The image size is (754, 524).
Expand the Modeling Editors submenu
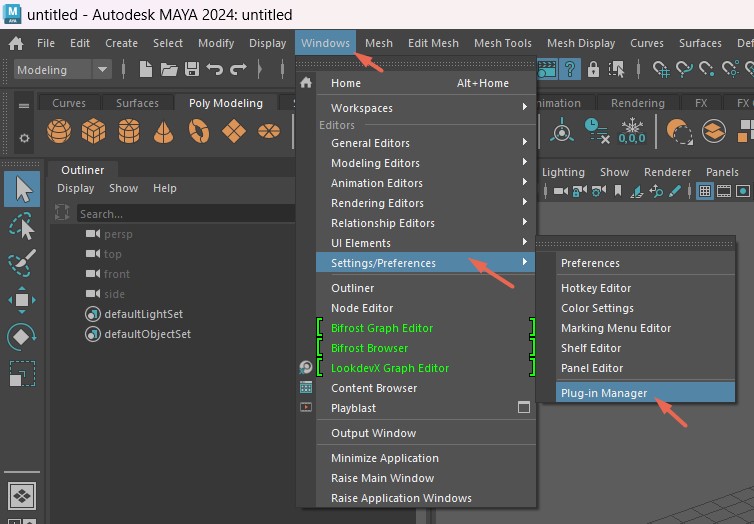pos(426,163)
